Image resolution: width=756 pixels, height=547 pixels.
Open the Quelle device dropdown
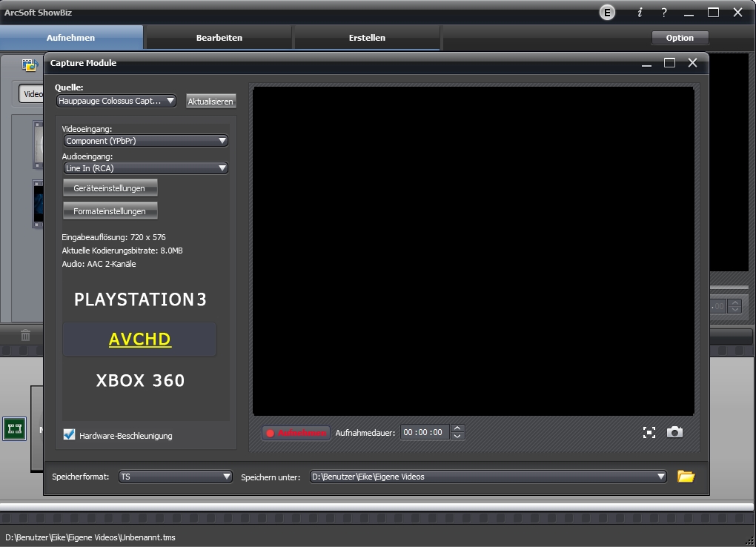tap(116, 101)
